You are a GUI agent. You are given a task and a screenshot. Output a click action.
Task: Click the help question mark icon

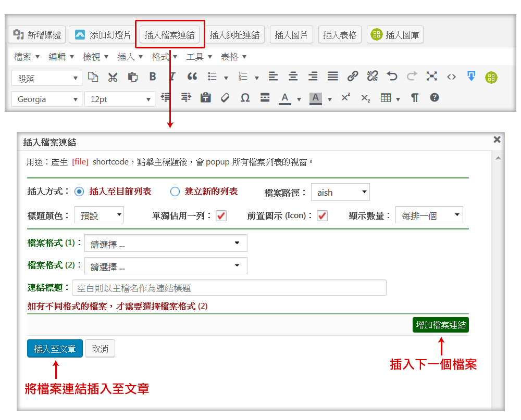coord(435,97)
